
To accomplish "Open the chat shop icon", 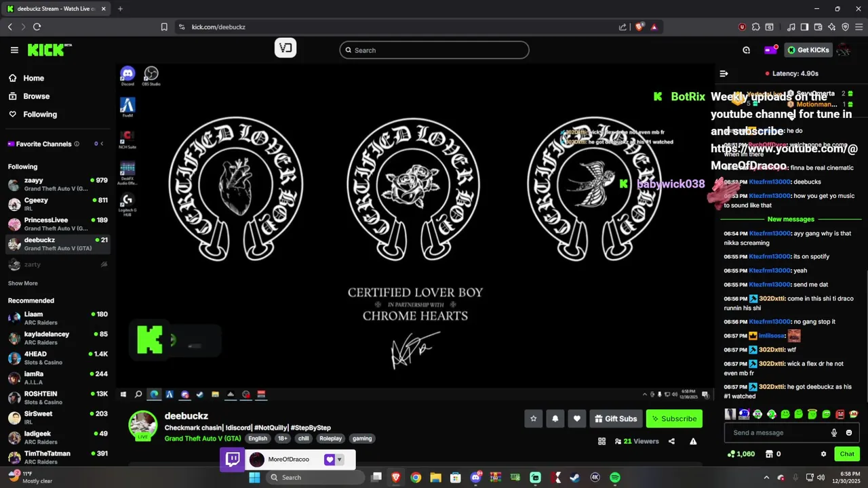I will pos(770,454).
